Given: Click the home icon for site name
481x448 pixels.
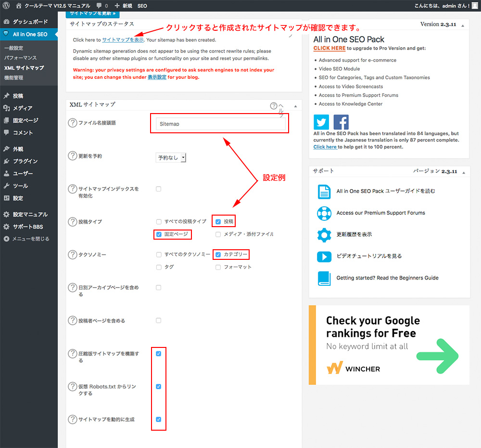Looking at the screenshot, I should coord(19,5).
